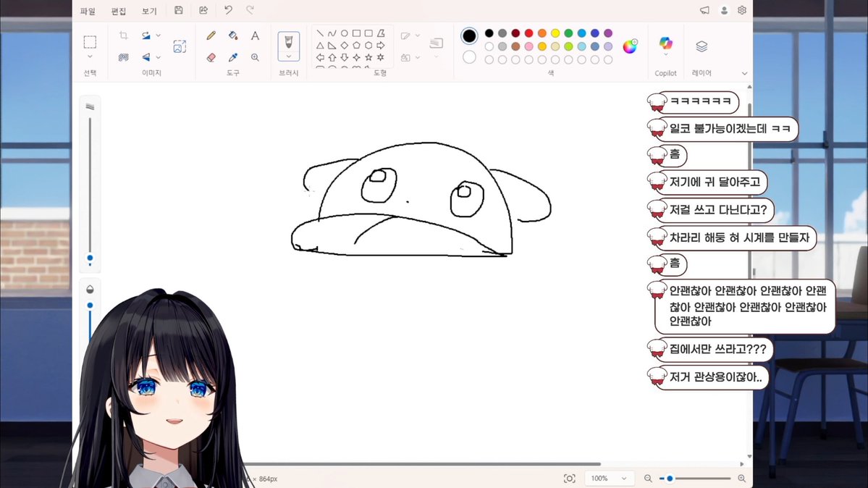Screen dimensions: 868x488
Task: Expand the rotate options arrow
Action: click(159, 35)
